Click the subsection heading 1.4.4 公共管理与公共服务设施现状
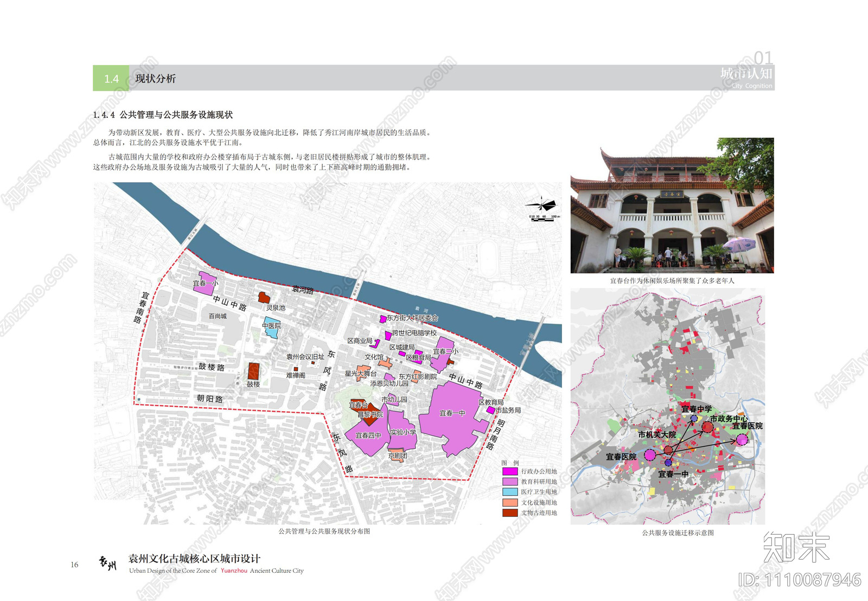Viewport: 868px width, 601px height. [163, 115]
